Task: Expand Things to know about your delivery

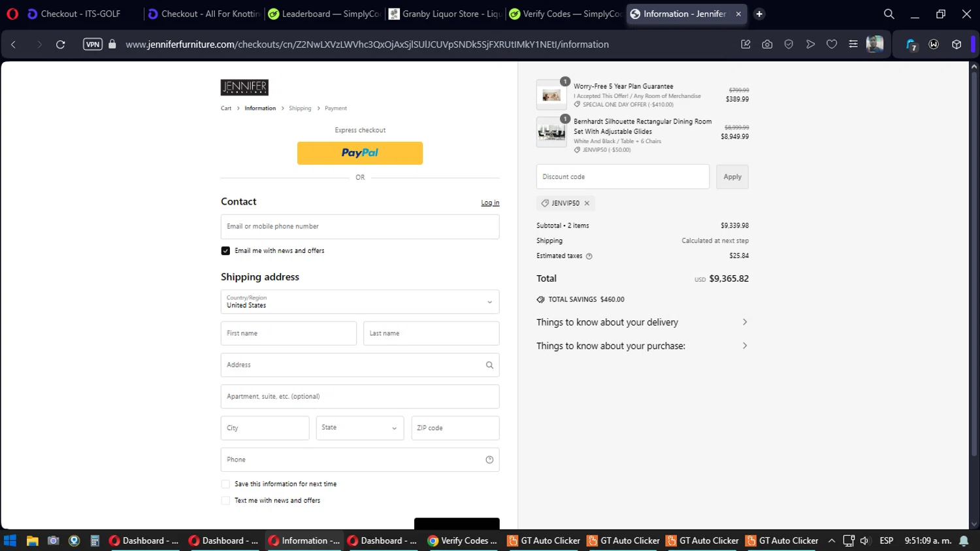Action: 642,322
